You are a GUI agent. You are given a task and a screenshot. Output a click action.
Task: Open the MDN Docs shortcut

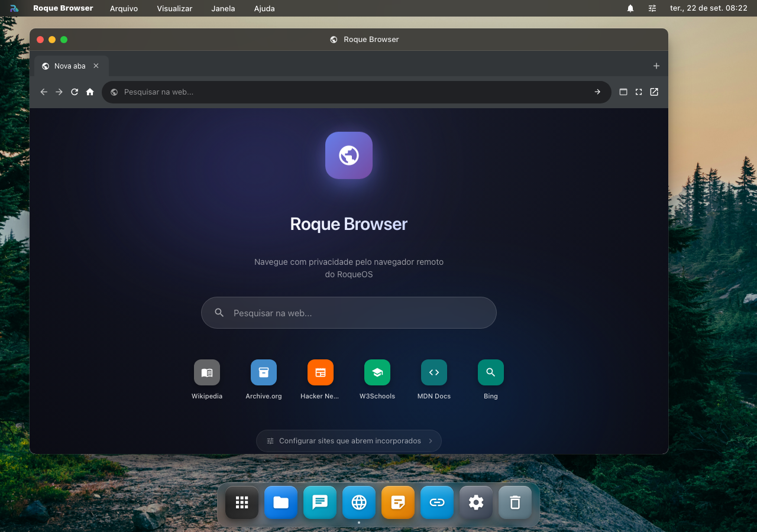click(x=434, y=379)
